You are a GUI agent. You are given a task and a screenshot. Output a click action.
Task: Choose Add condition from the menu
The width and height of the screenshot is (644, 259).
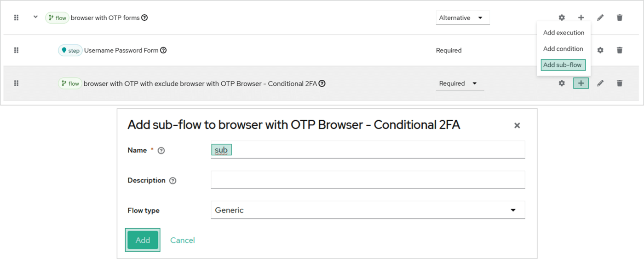click(563, 49)
